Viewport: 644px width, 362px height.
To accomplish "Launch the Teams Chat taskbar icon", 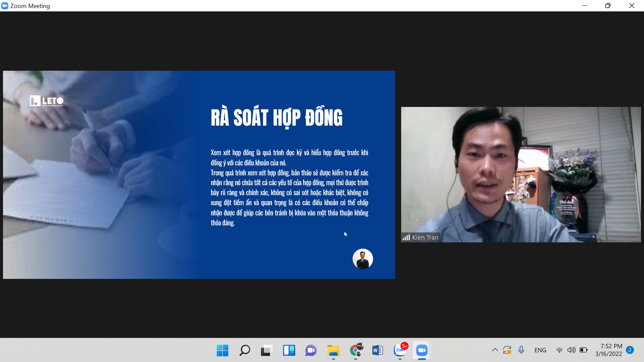I will 311,350.
